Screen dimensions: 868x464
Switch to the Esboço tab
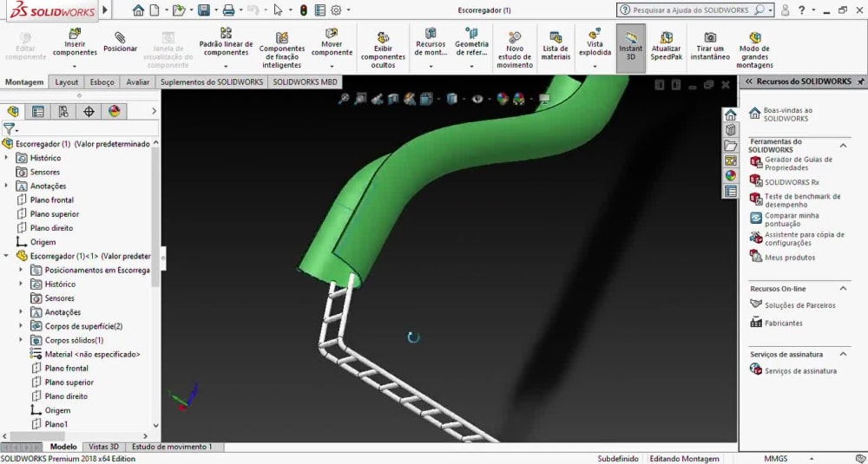[102, 82]
